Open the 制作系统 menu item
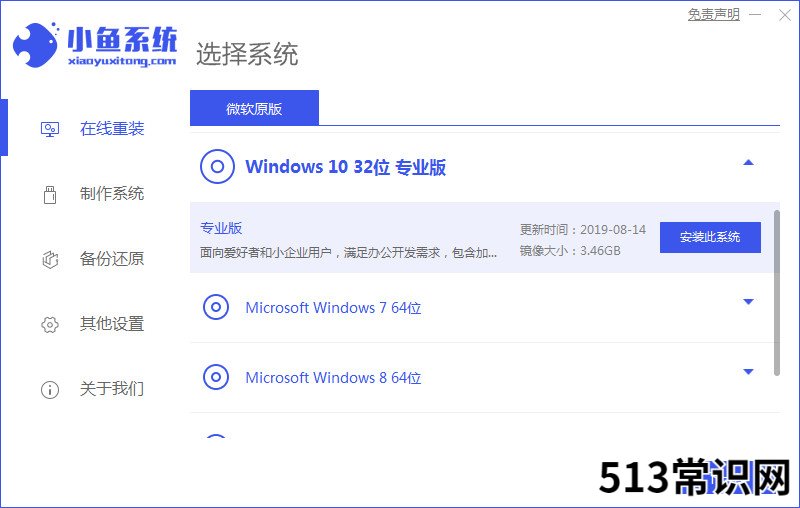Viewport: 800px width, 508px height. pyautogui.click(x=112, y=194)
